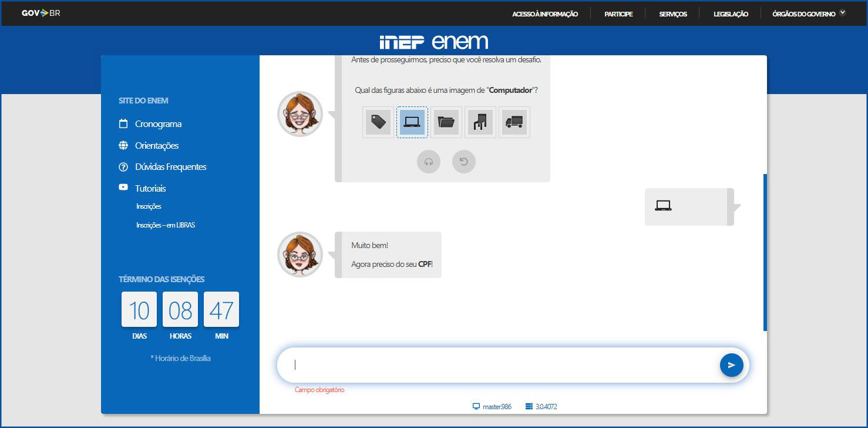
Task: Click the CPF message input field
Action: click(x=499, y=365)
